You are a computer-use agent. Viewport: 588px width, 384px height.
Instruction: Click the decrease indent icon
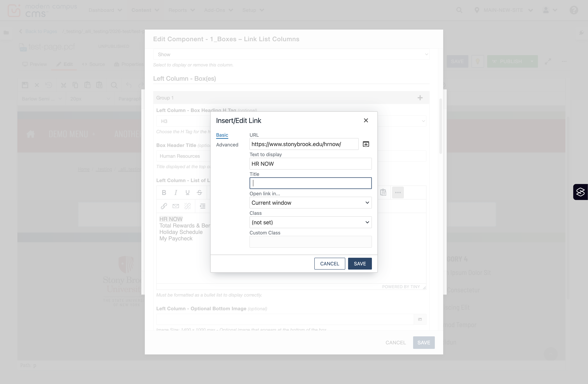pyautogui.click(x=203, y=206)
